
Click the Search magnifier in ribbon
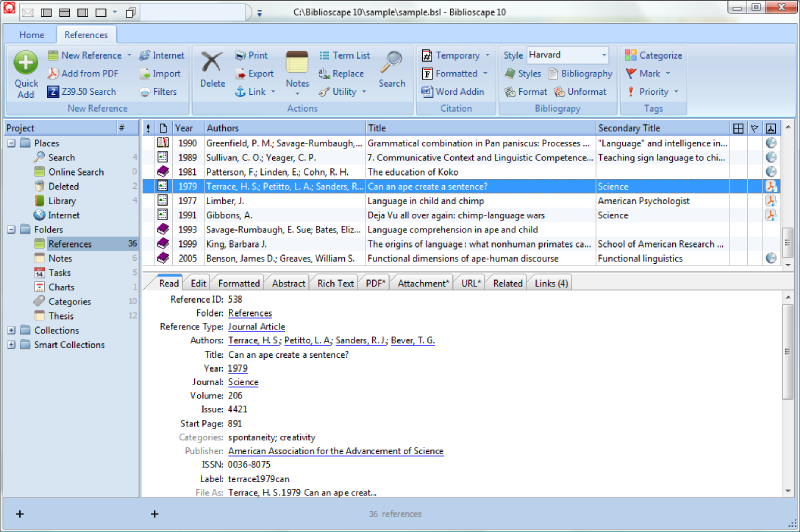coord(392,69)
